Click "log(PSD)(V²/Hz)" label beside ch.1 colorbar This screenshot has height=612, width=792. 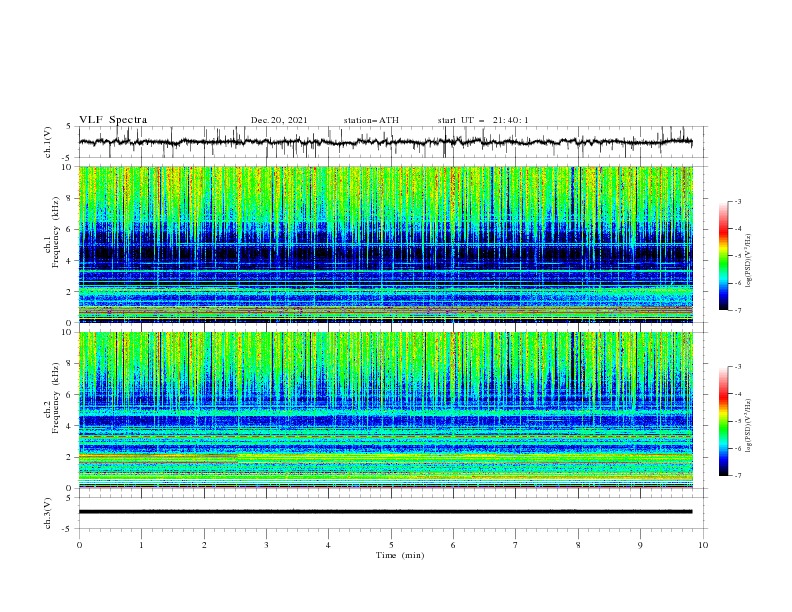748,261
